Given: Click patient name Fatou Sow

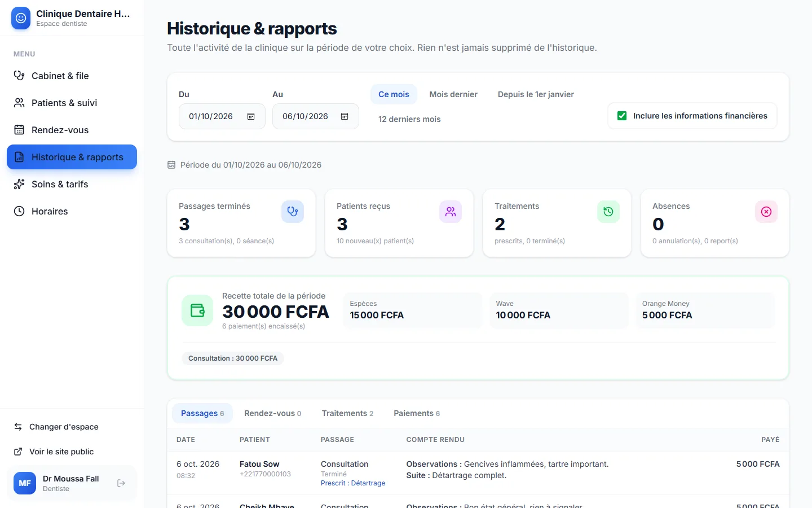Looking at the screenshot, I should (259, 464).
